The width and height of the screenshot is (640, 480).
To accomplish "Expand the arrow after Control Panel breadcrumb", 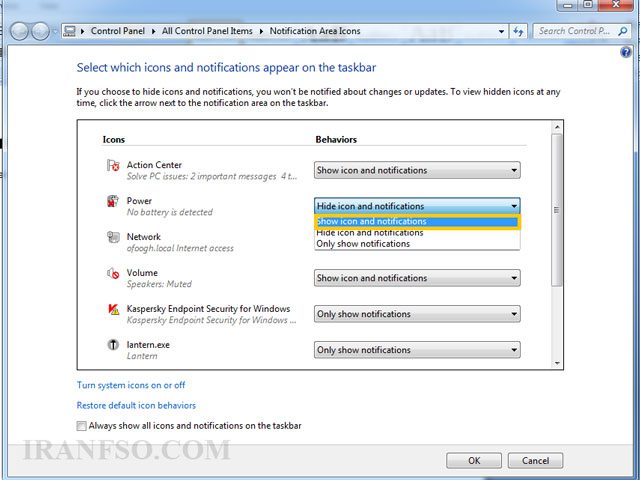I will pyautogui.click(x=153, y=31).
